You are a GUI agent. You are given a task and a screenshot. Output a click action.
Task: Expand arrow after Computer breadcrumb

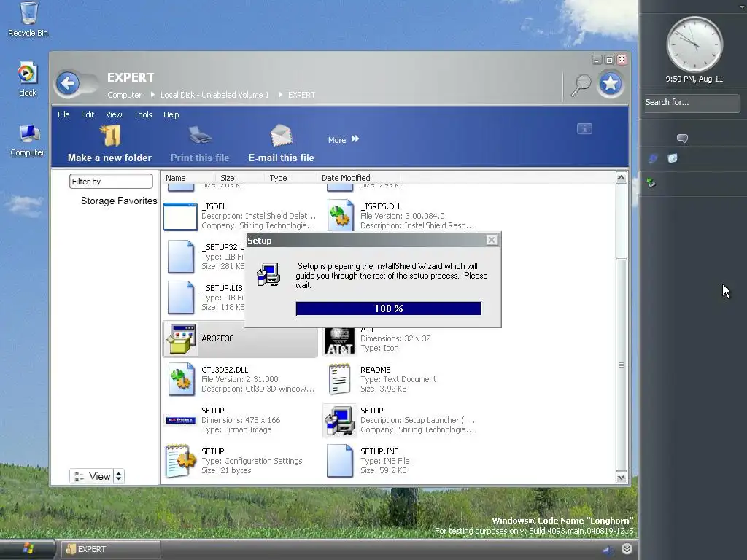[x=152, y=95]
